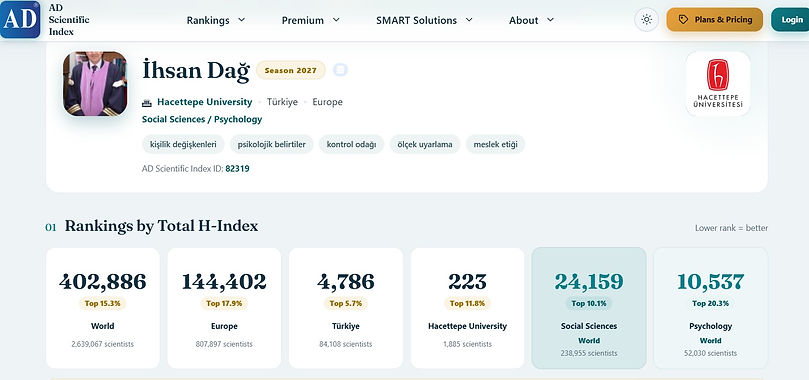This screenshot has height=380, width=809.
Task: Click the 807,897 scientists text
Action: point(224,344)
